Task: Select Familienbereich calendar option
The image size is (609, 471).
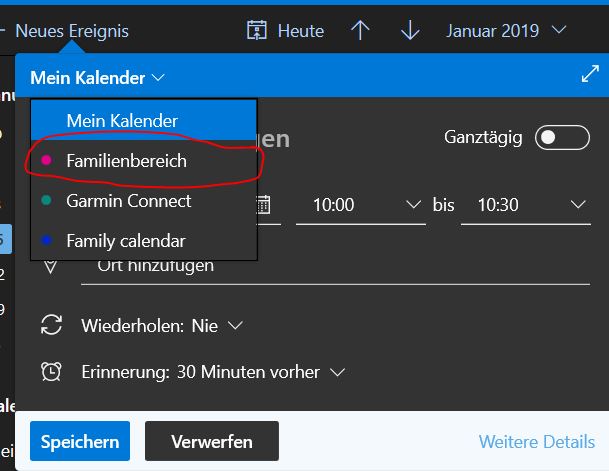Action: [144, 161]
